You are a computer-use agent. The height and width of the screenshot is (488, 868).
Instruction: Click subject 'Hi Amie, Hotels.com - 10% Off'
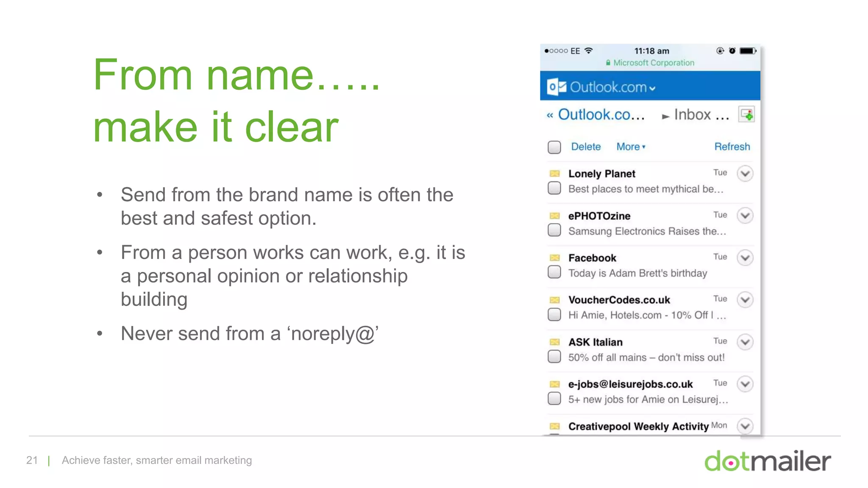tap(640, 315)
